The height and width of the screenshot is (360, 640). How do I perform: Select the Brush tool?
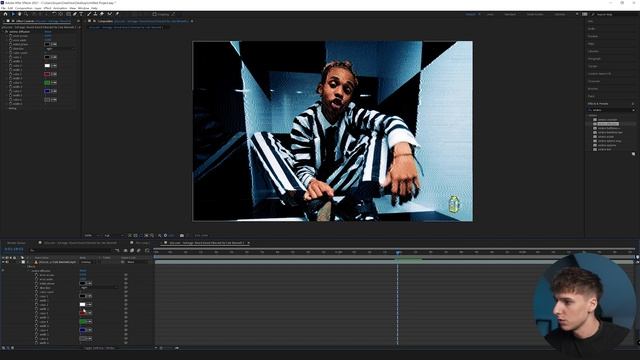pyautogui.click(x=89, y=14)
